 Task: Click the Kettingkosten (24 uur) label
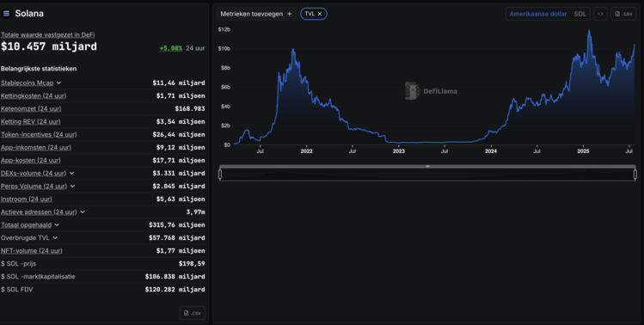[x=34, y=95]
